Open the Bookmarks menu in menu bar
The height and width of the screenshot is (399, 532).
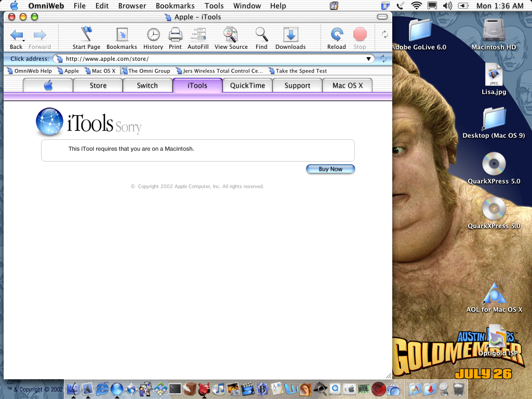pos(175,6)
